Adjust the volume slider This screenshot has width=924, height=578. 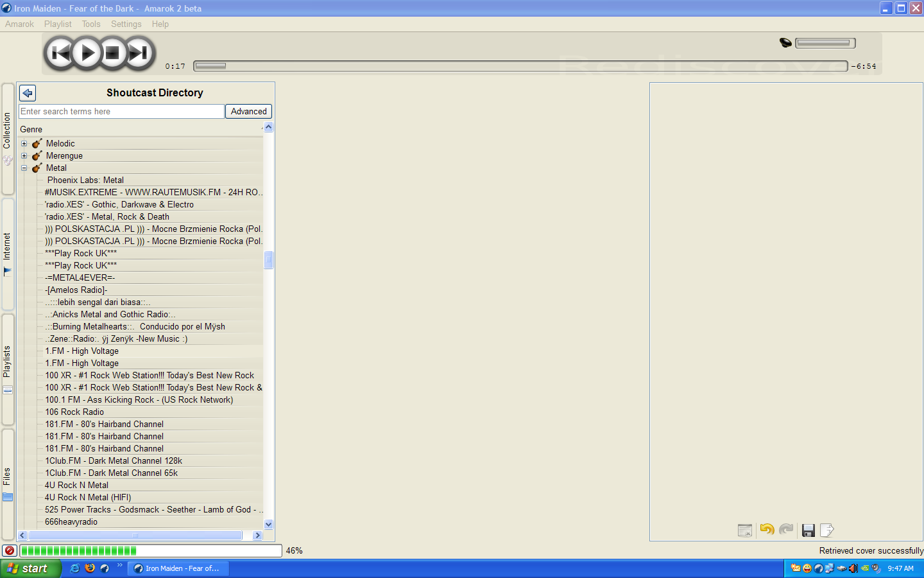click(825, 43)
